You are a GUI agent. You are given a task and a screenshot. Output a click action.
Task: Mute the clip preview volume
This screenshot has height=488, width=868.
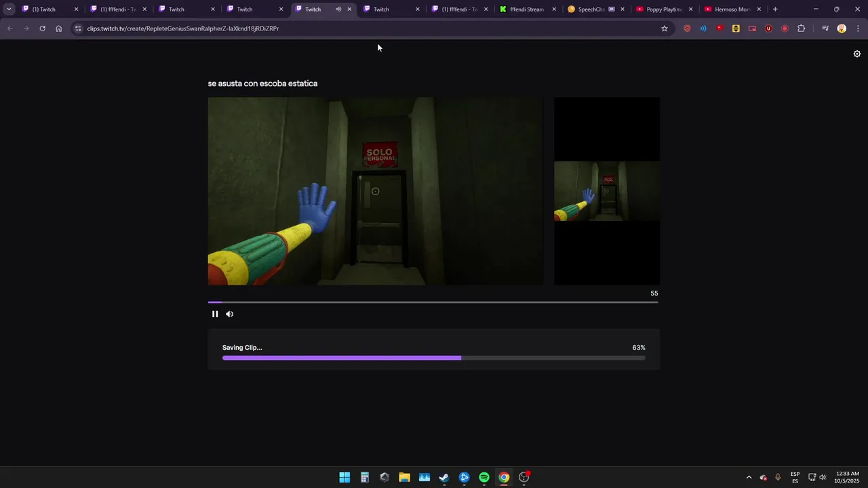tap(230, 314)
